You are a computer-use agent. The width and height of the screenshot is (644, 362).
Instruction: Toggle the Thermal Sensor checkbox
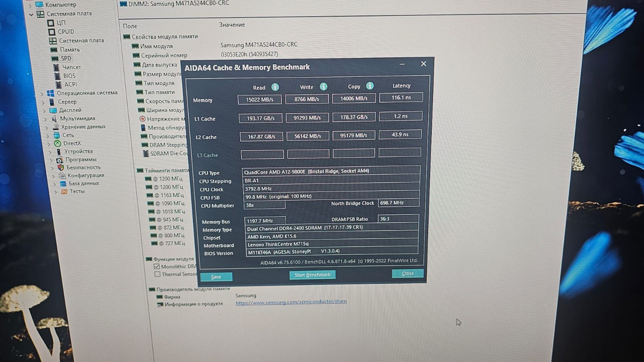(157, 274)
